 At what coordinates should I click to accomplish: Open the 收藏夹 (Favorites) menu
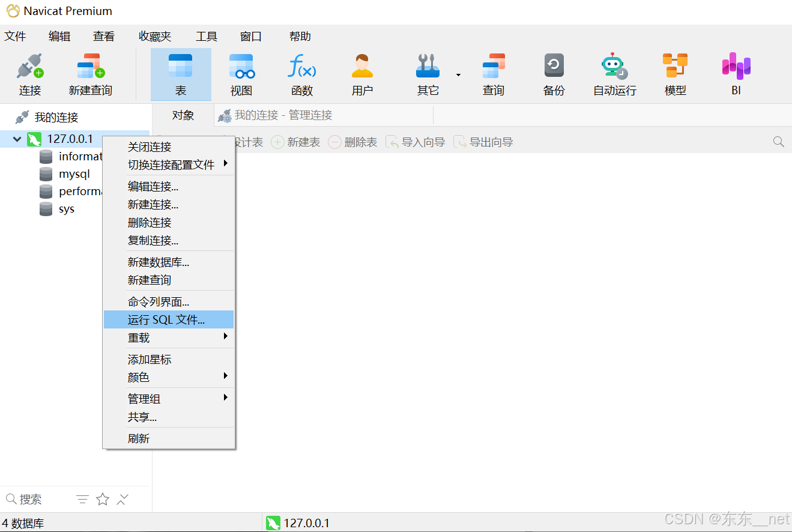point(155,37)
